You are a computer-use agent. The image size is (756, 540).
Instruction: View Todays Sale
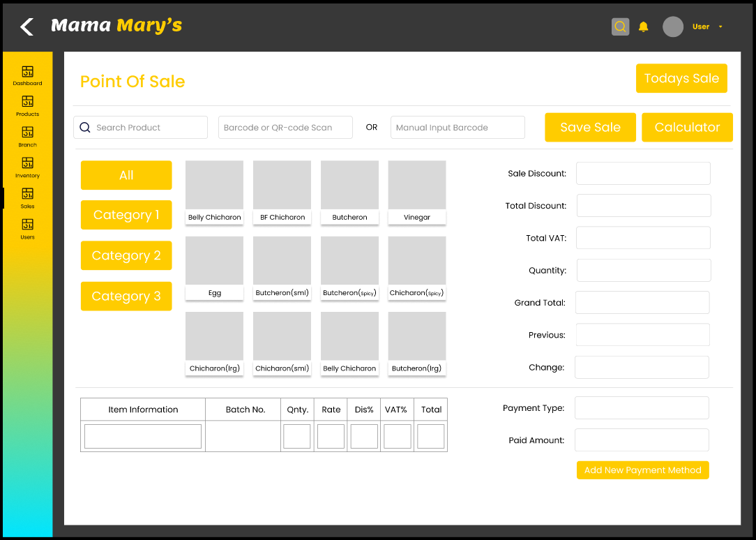[681, 79]
